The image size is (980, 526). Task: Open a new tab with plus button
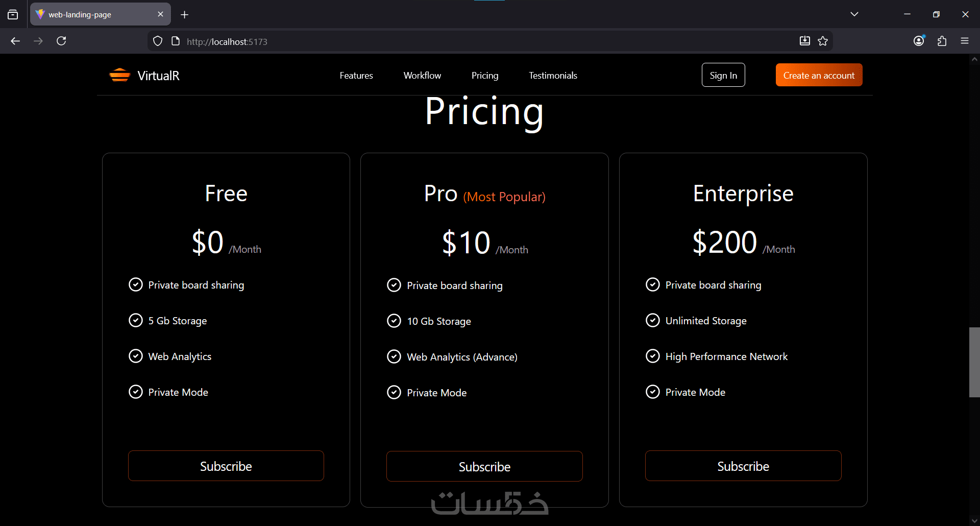point(184,15)
